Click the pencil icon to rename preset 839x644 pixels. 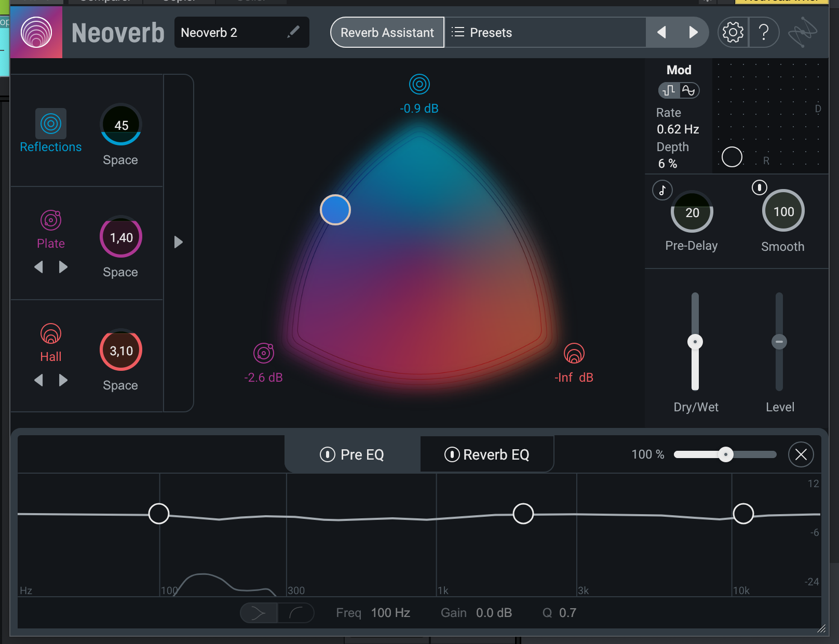tap(293, 32)
